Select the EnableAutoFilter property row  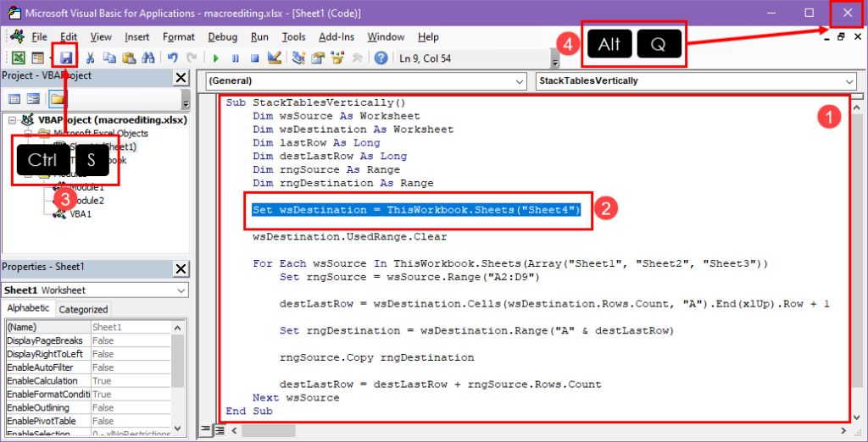tap(88, 367)
